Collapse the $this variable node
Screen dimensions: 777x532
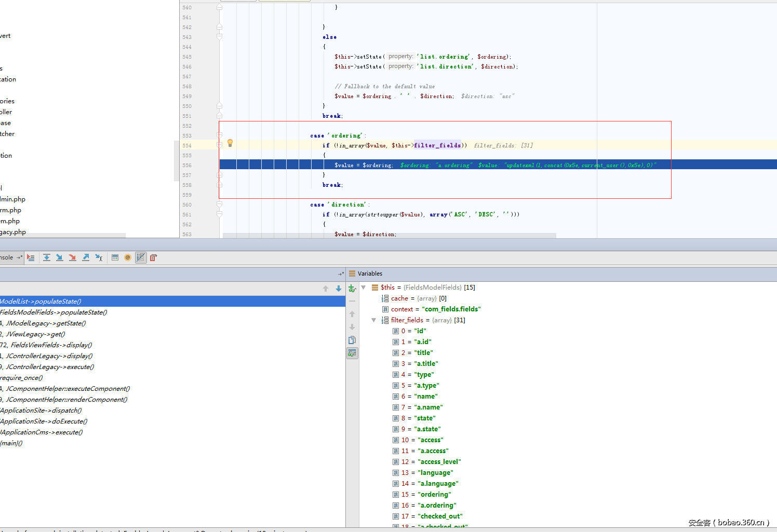[364, 288]
